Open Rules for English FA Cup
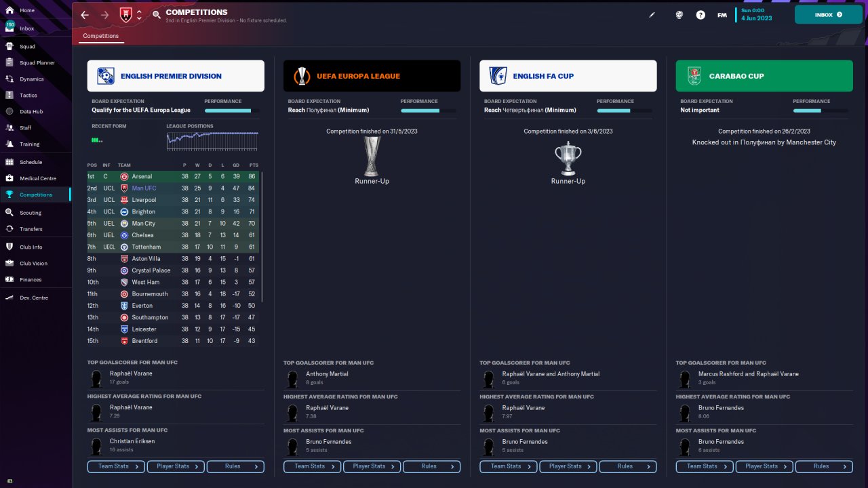The width and height of the screenshot is (868, 488). (x=628, y=466)
